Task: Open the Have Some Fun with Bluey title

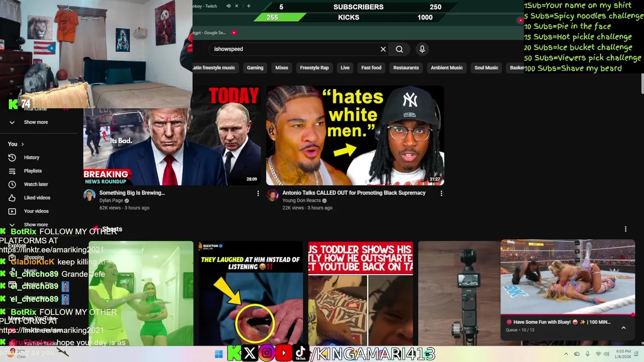Action: [x=561, y=322]
